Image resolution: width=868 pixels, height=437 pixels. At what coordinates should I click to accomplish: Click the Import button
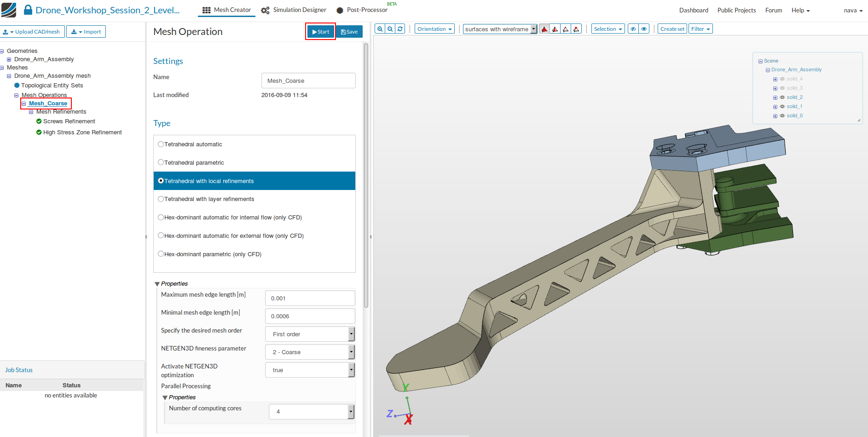click(86, 32)
